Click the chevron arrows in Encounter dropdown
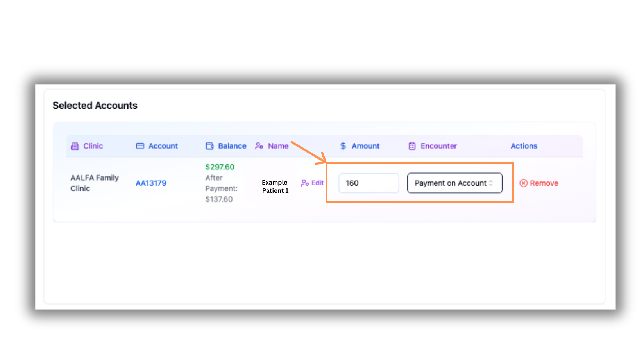Viewport: 644px width, 359px height. coord(491,183)
